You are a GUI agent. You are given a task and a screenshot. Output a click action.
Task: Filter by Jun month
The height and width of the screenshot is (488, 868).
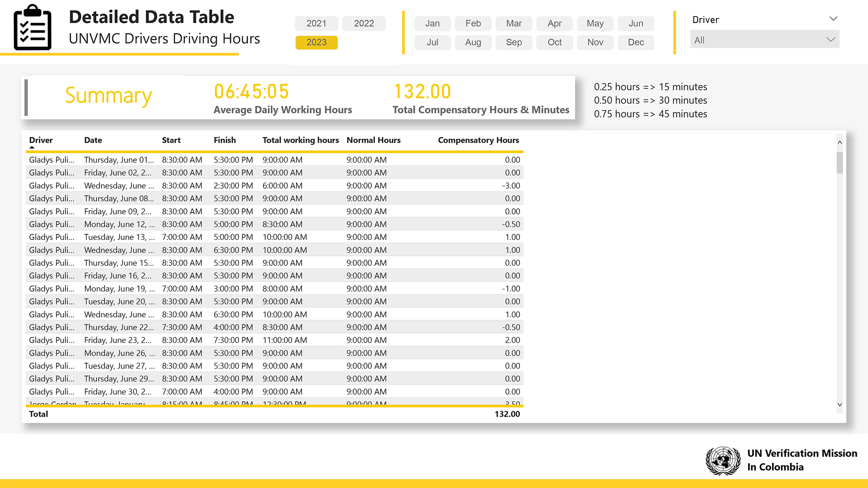pos(636,23)
